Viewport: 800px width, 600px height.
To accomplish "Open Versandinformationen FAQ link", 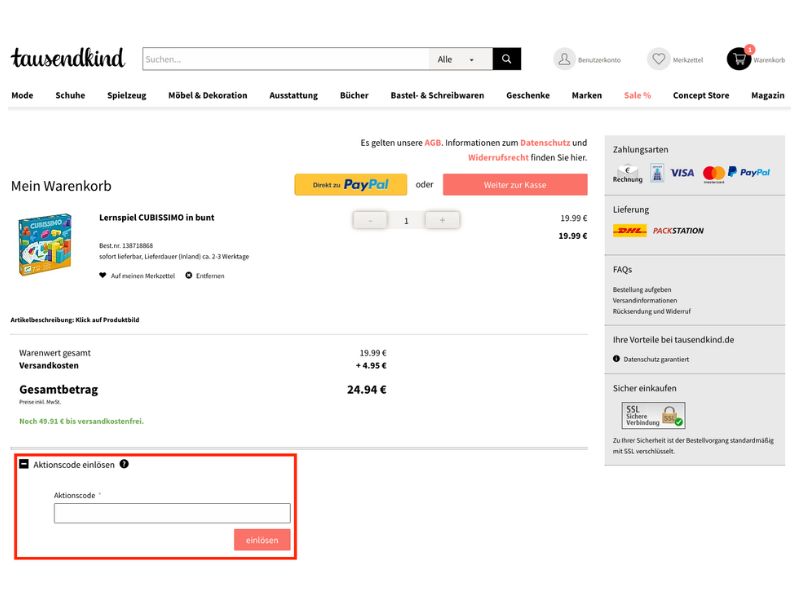I will point(645,301).
